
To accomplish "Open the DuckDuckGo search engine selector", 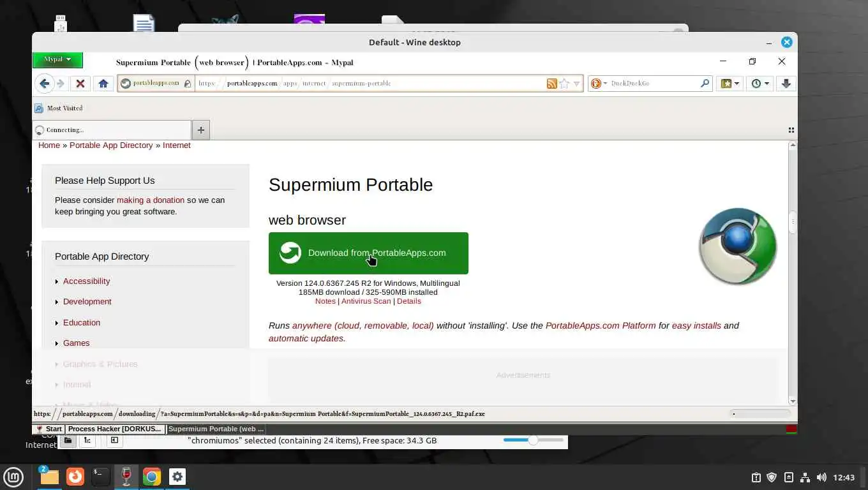I will click(597, 84).
